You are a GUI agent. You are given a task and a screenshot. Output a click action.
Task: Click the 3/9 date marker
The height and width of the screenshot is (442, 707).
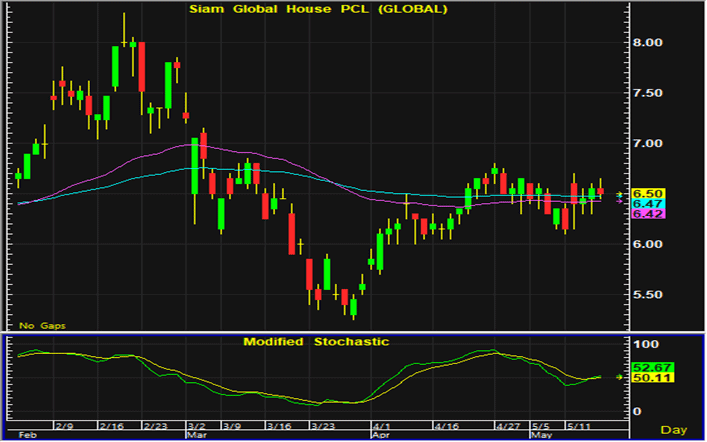pyautogui.click(x=232, y=426)
